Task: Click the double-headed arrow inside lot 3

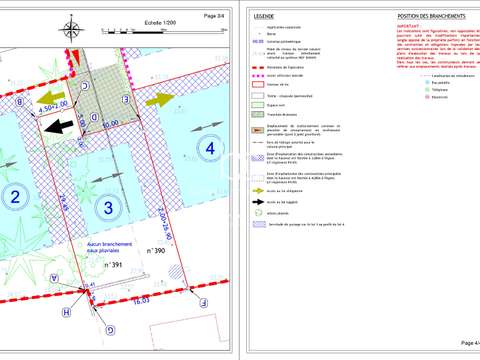Action: pos(107,177)
